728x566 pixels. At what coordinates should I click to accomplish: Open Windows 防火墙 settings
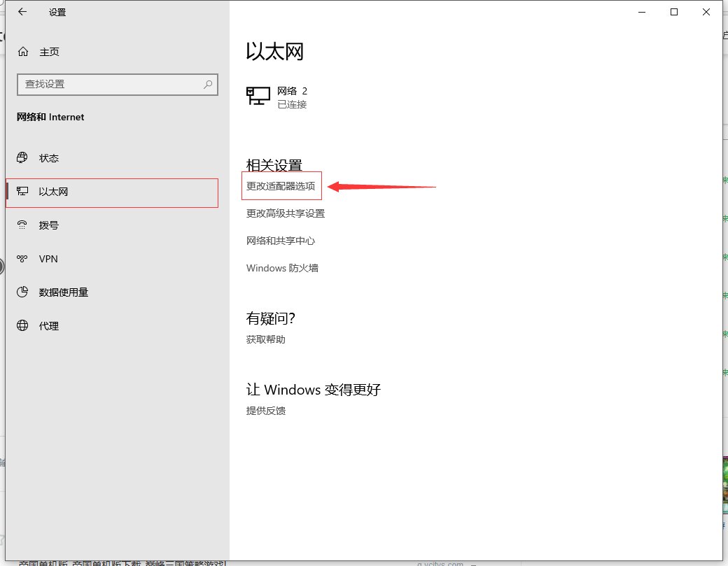click(x=281, y=268)
